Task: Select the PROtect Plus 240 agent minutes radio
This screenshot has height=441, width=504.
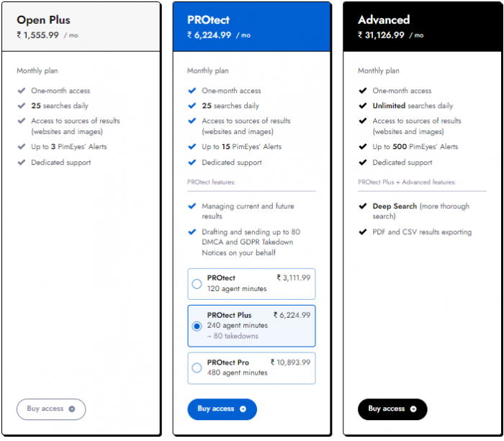Action: coord(197,326)
